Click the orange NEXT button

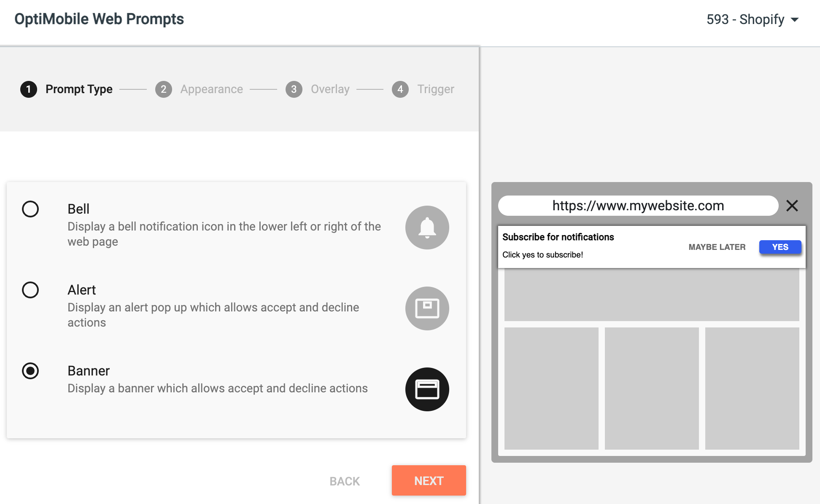pos(429,480)
